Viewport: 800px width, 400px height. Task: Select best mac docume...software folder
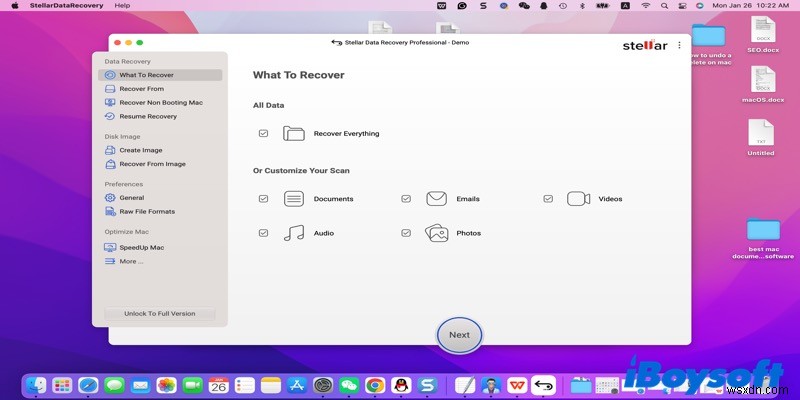(763, 238)
